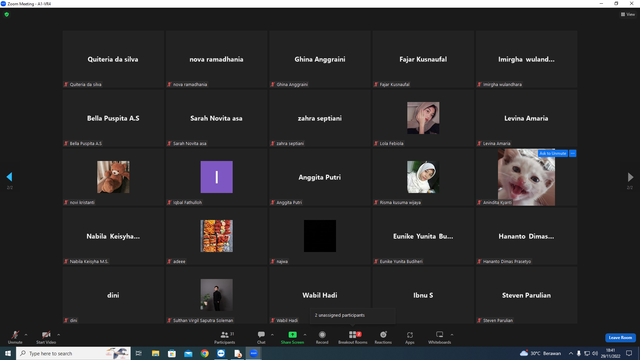This screenshot has width=640, height=360.
Task: Open Task View on the taskbar
Action: click(x=139, y=353)
